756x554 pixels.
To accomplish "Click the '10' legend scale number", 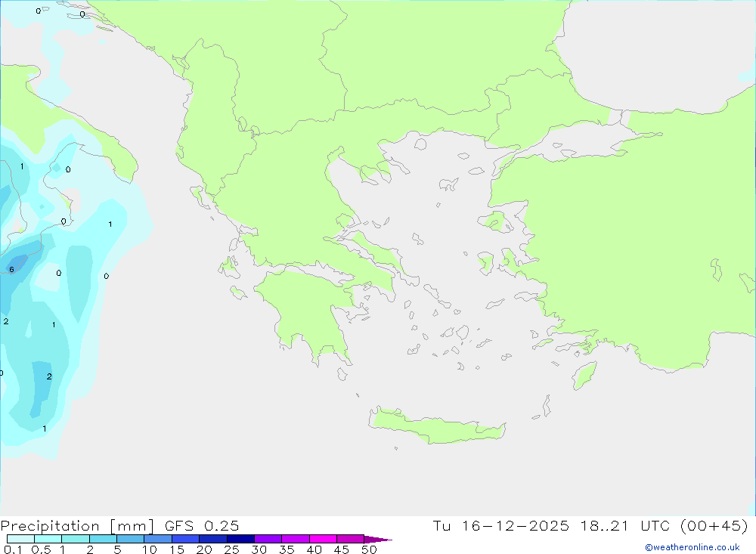I will click(150, 549).
